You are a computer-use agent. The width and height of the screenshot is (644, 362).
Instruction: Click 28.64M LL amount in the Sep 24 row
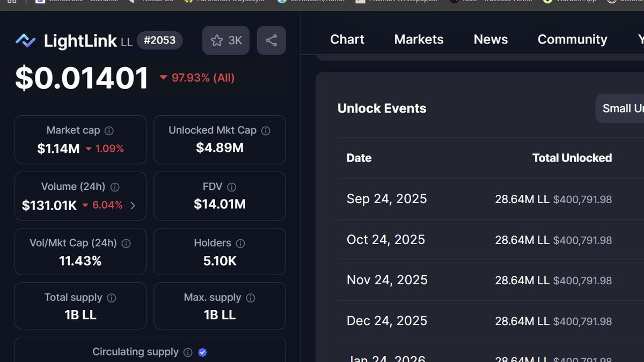522,200
